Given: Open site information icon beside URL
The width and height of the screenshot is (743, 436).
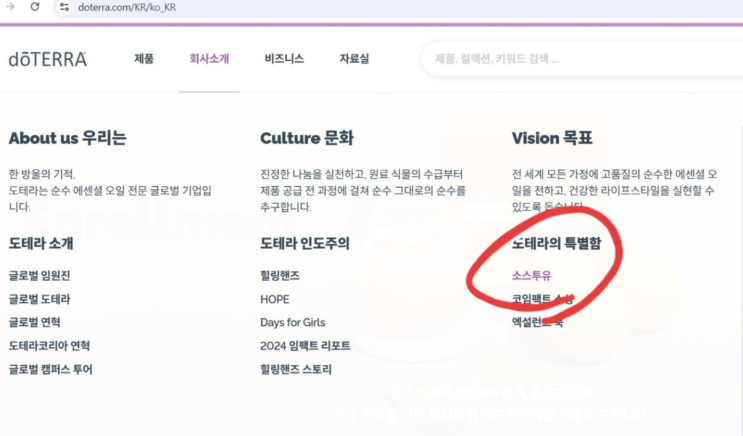Looking at the screenshot, I should tap(63, 8).
